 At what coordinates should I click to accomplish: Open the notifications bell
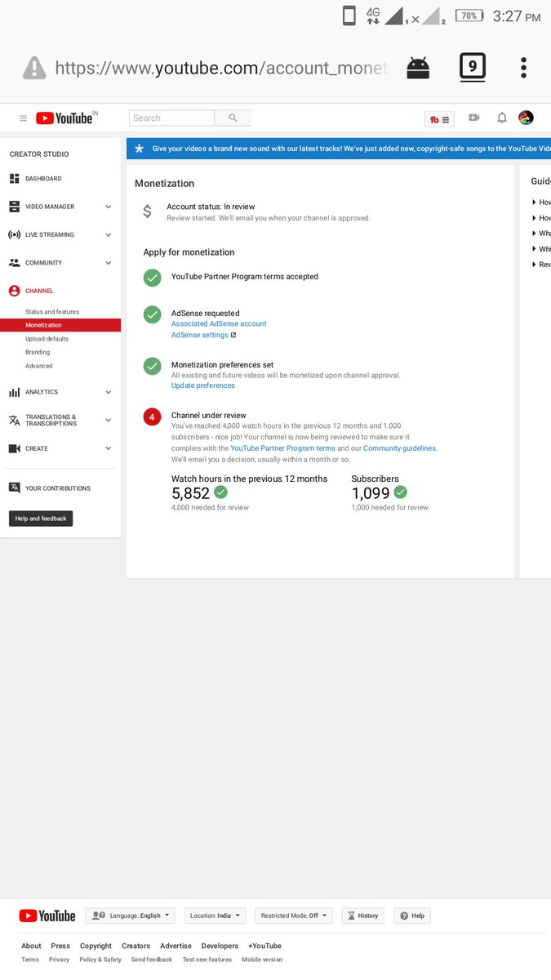pos(502,118)
